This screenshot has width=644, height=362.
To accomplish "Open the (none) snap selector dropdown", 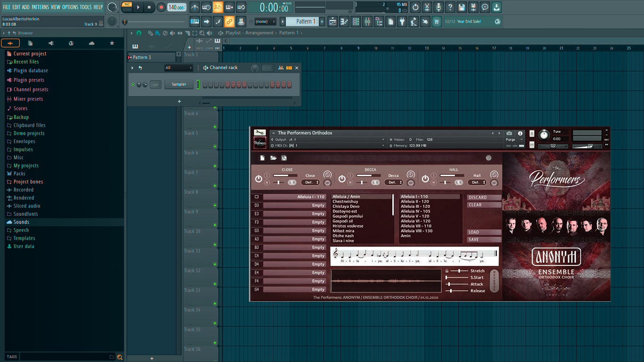I will pyautogui.click(x=265, y=22).
